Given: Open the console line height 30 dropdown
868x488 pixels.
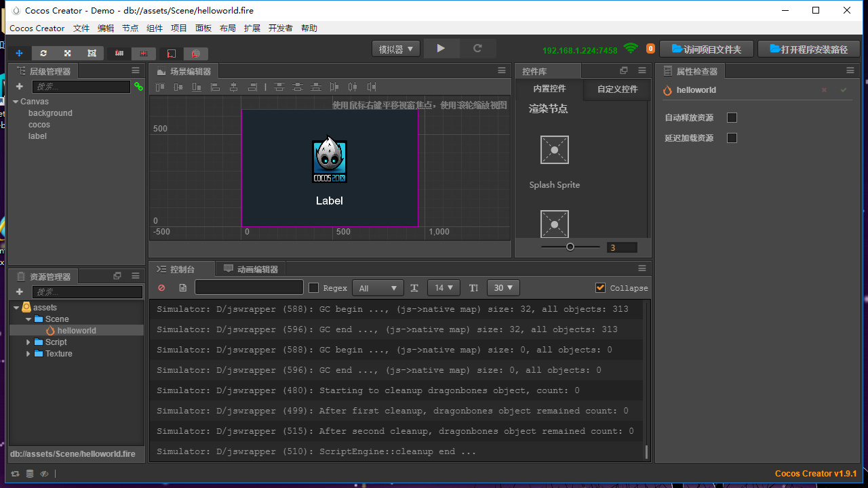Looking at the screenshot, I should pos(503,288).
